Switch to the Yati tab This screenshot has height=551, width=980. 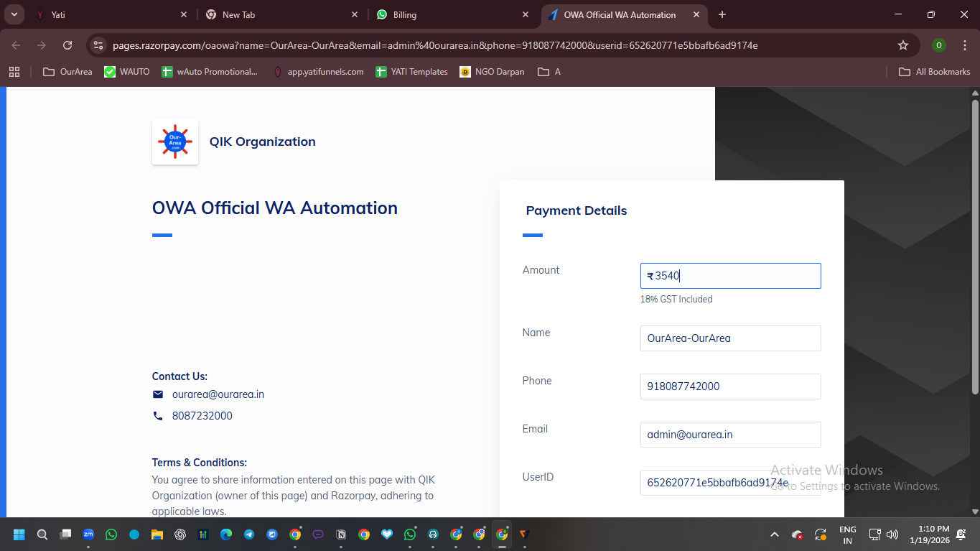(x=108, y=14)
